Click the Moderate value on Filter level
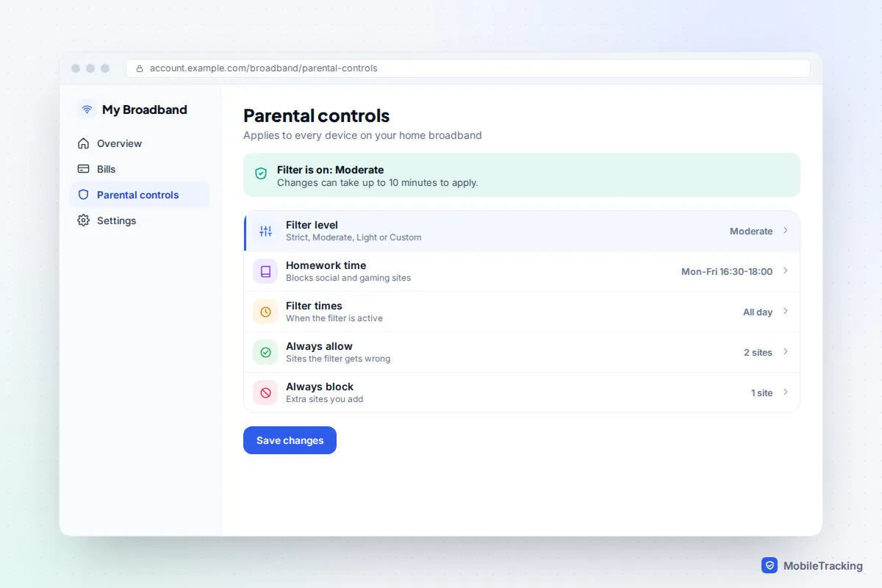The width and height of the screenshot is (882, 588). pos(751,231)
